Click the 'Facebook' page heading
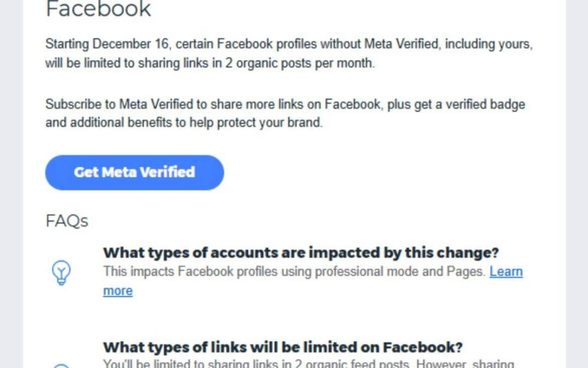 point(99,9)
